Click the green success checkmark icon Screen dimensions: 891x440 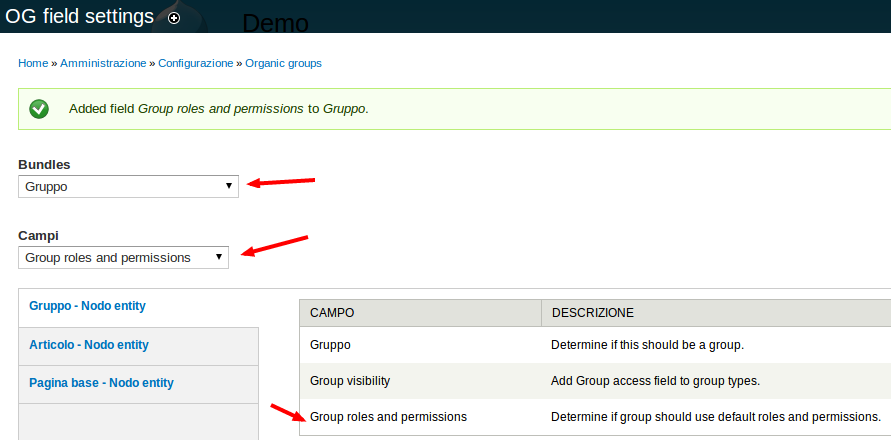tap(39, 108)
